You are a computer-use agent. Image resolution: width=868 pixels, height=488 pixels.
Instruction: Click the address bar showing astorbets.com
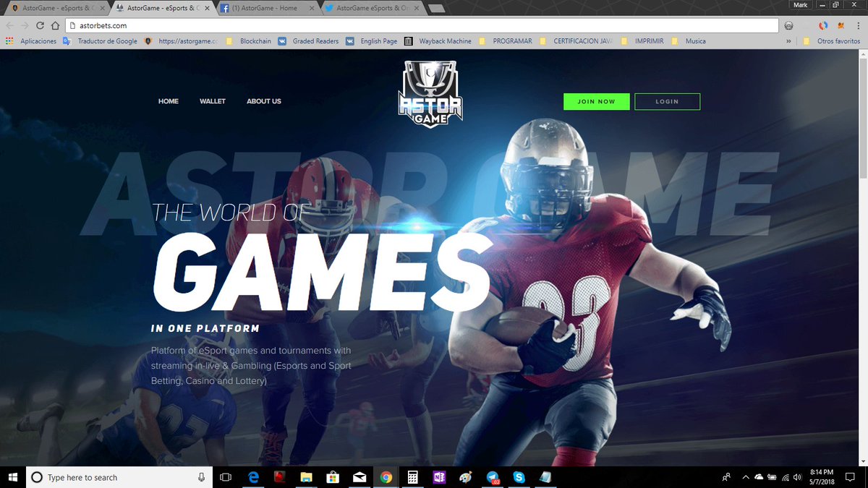click(x=422, y=25)
